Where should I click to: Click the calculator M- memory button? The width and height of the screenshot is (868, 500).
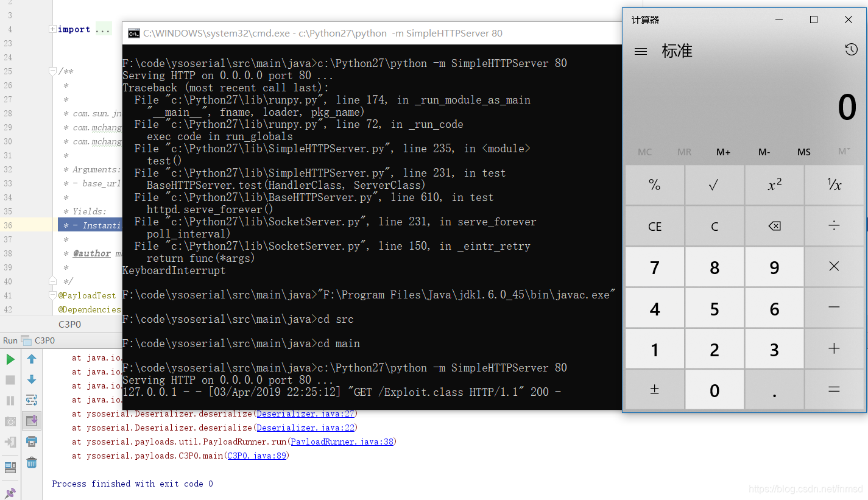(764, 152)
